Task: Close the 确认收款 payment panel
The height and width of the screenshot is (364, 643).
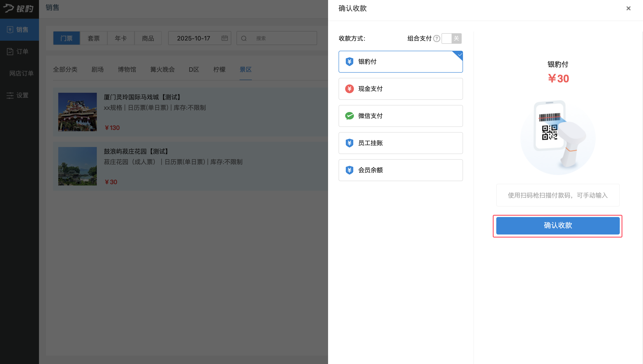Action: point(628,9)
